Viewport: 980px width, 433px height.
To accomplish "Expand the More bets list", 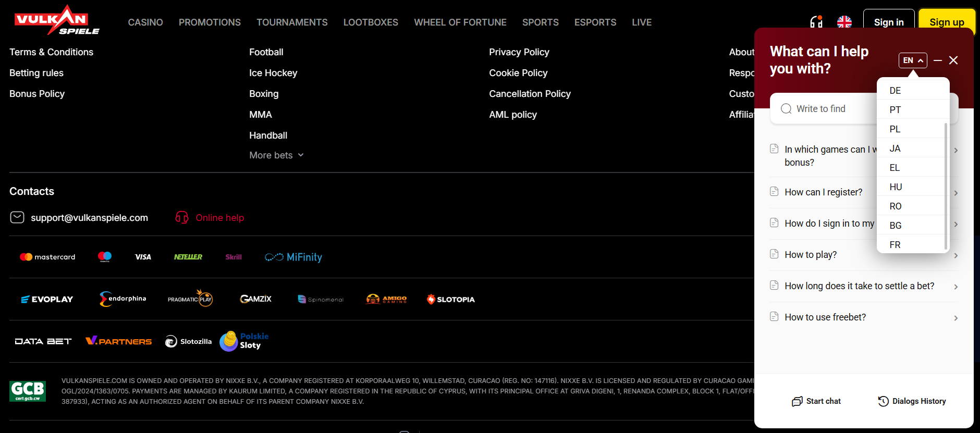I will coord(276,155).
